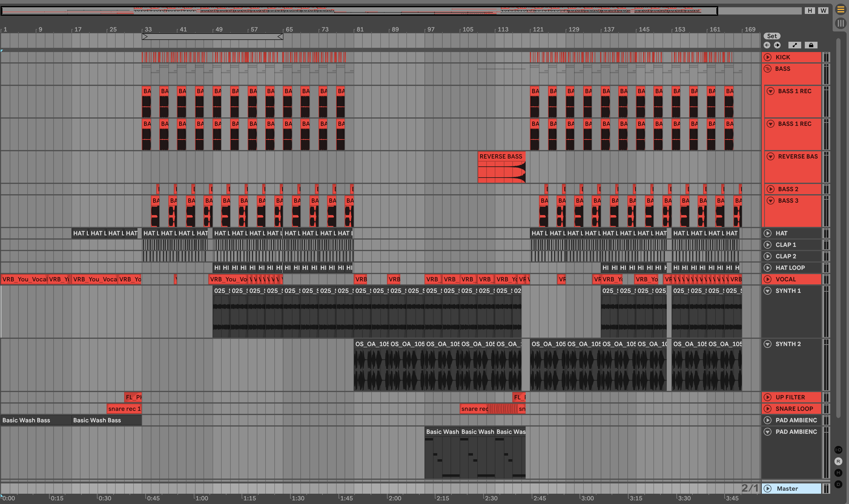Image resolution: width=849 pixels, height=504 pixels.
Task: Toggle the loop brace above the timeline
Action: coord(213,36)
